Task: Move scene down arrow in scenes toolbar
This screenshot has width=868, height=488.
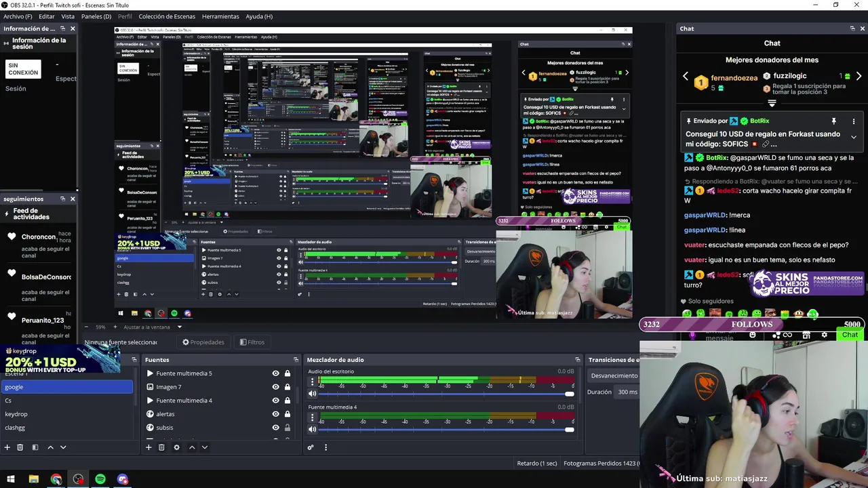Action: [63, 447]
